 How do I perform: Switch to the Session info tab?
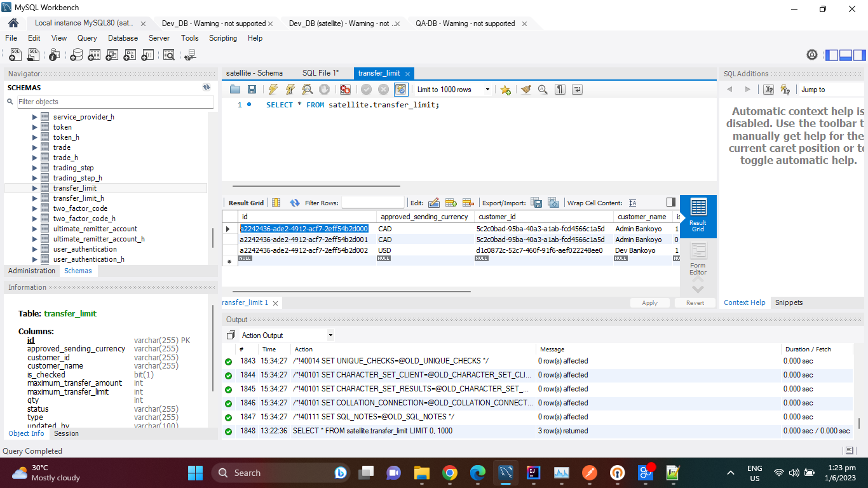[66, 433]
